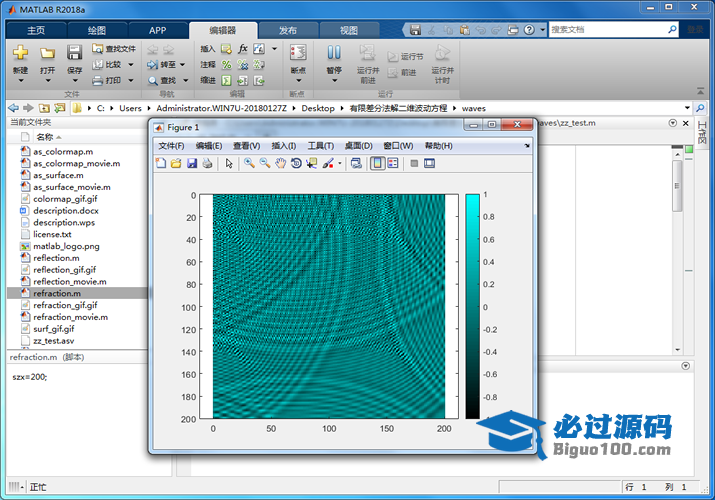Open 编辑(E) menu in Figure 1
The image size is (715, 500).
209,146
